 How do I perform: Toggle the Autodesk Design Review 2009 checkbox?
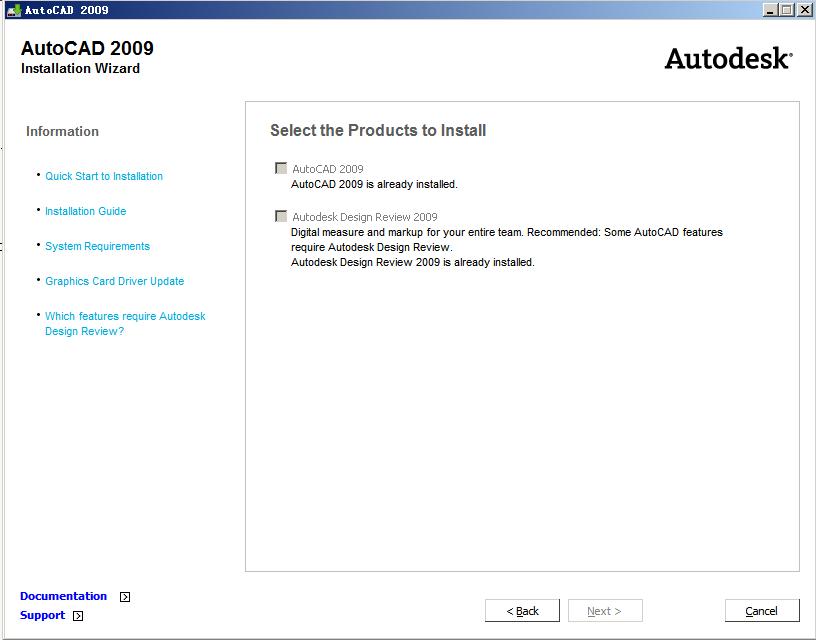(x=281, y=216)
